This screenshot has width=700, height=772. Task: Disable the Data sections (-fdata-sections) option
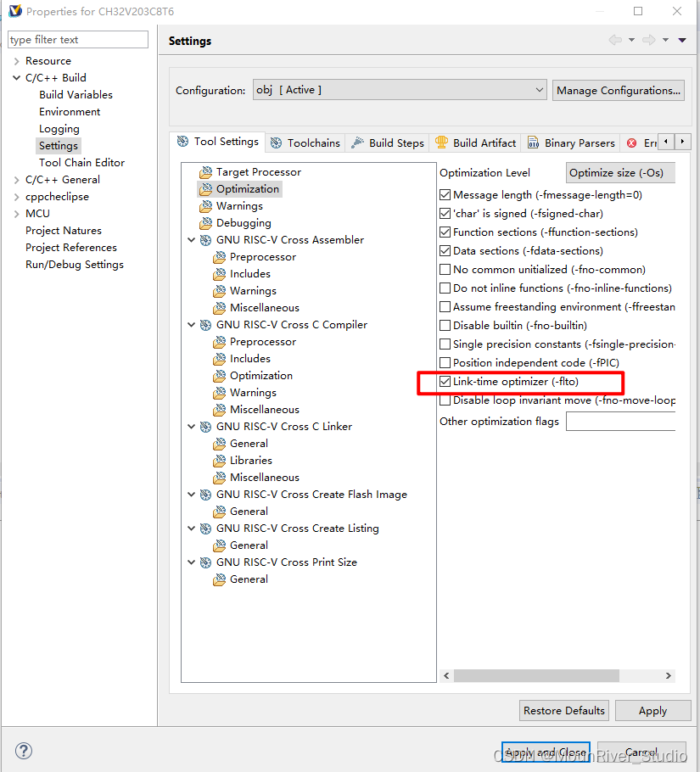[x=445, y=250]
